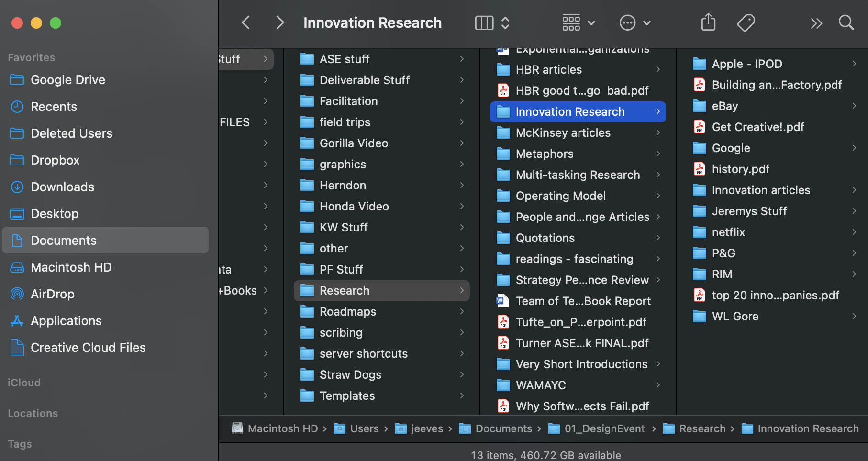
Task: Open Desktop from the sidebar
Action: point(105,214)
